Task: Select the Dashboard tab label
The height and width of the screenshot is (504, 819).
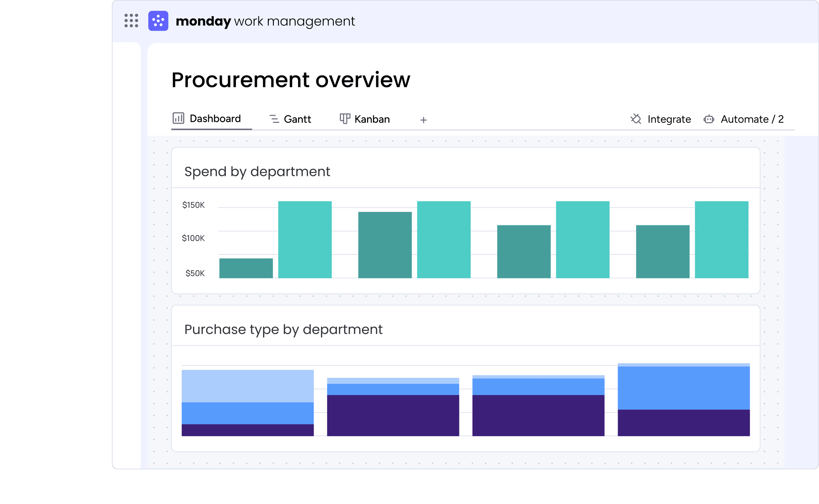Action: (x=215, y=119)
